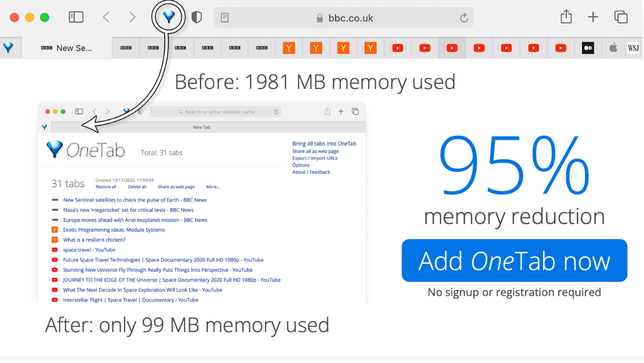Open the 'More...' options dropdown
Image resolution: width=644 pixels, height=363 pixels.
click(213, 187)
